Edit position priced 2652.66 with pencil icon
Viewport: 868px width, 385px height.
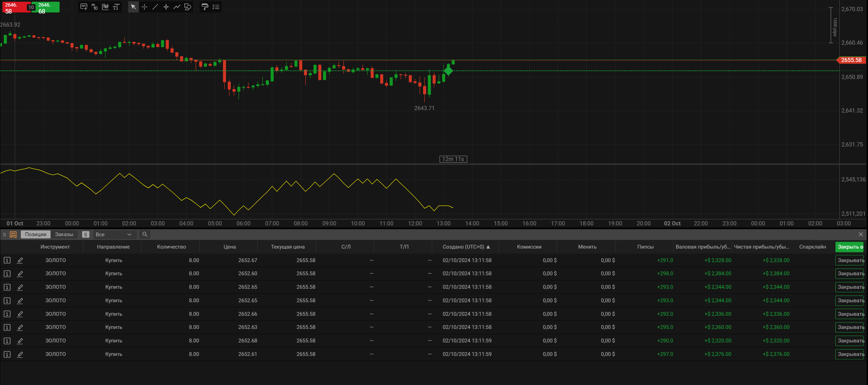click(x=20, y=314)
